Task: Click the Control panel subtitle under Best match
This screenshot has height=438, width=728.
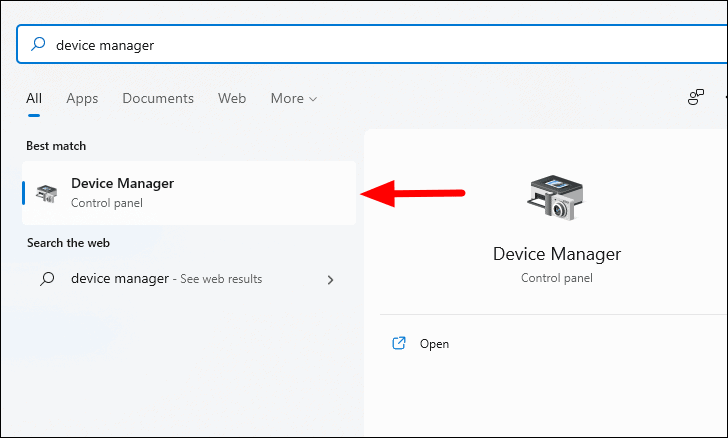Action: (107, 203)
